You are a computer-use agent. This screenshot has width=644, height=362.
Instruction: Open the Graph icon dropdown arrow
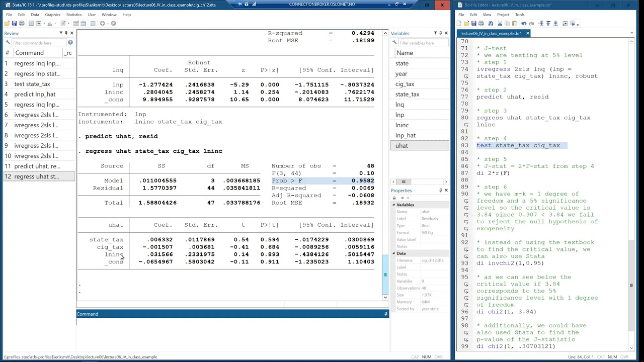pyautogui.click(x=55, y=24)
